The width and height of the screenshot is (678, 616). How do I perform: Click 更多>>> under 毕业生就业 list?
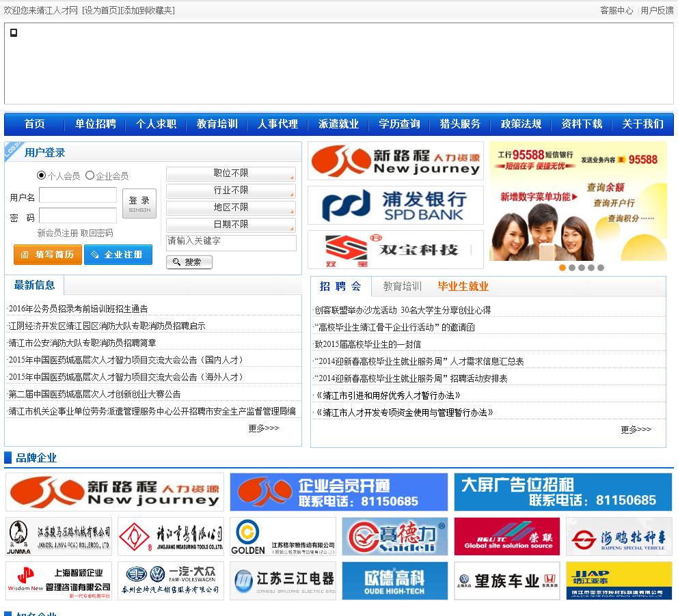pos(636,430)
